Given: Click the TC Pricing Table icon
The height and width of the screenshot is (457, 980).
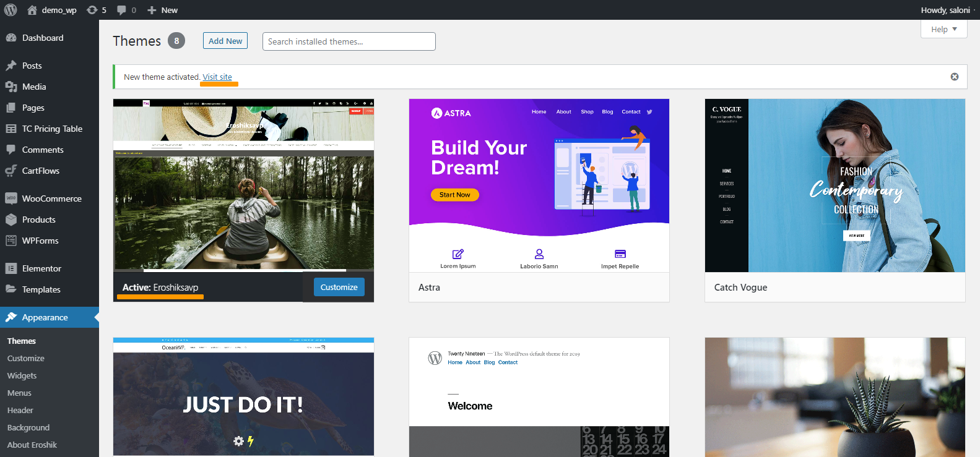Looking at the screenshot, I should pyautogui.click(x=11, y=129).
